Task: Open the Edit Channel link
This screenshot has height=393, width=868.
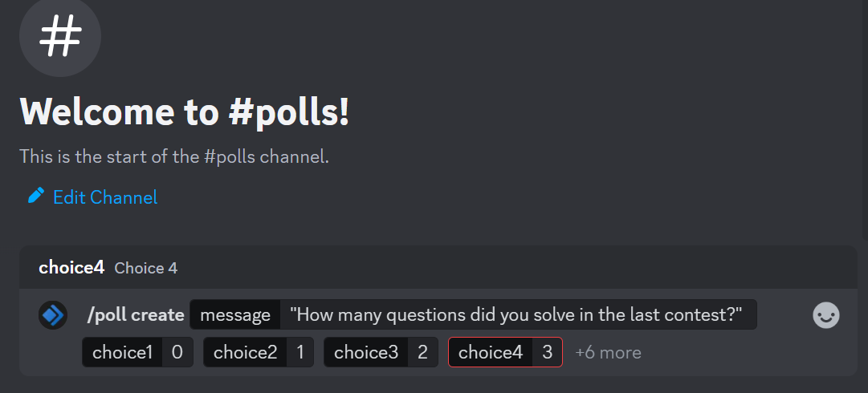Action: click(104, 197)
